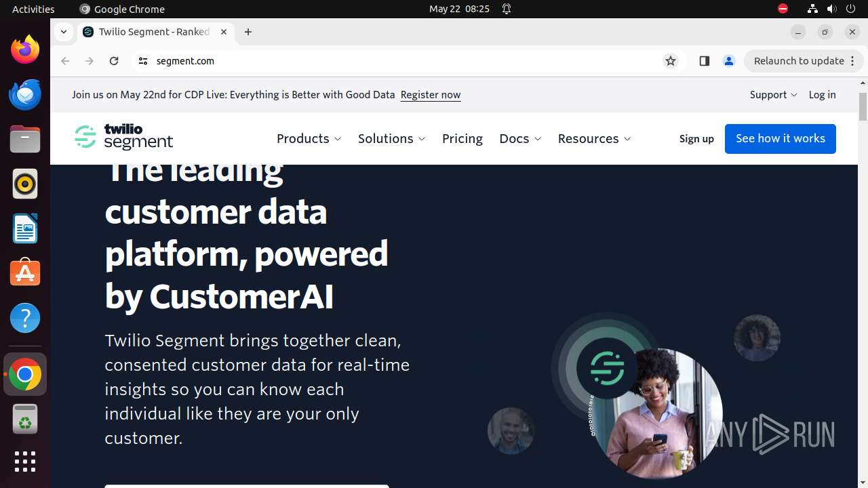The height and width of the screenshot is (488, 868).
Task: Click the bearded man avatar thumbnail
Action: (511, 430)
